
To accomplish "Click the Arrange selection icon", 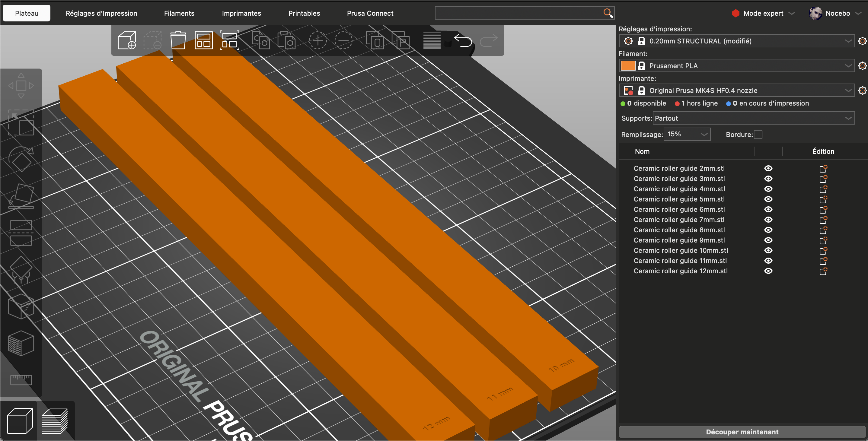I will click(229, 40).
